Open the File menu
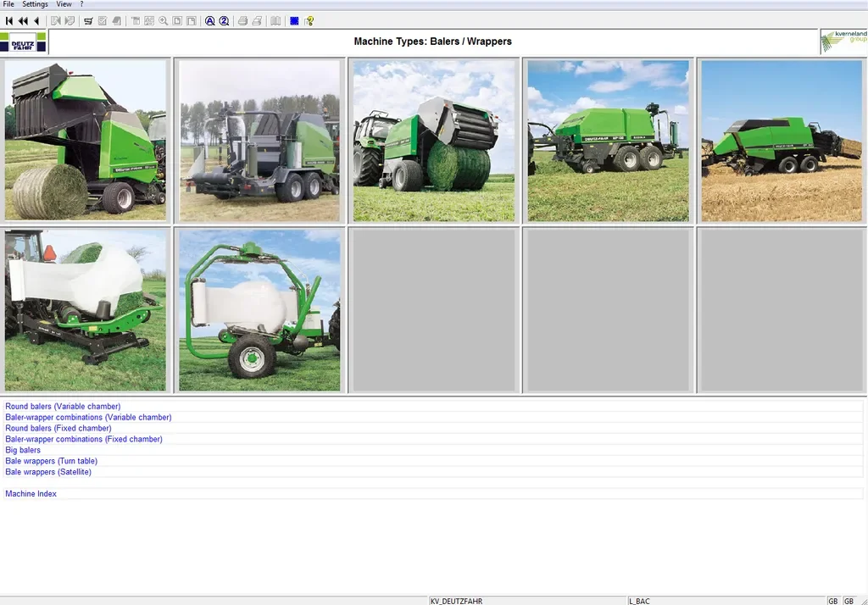 tap(8, 4)
